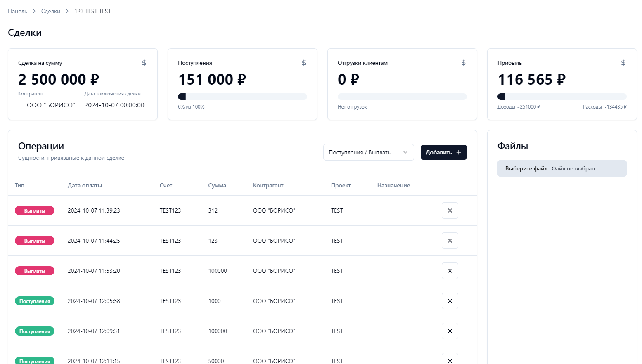Click TEST123 account in the 11:39:23 row
This screenshot has width=642, height=364.
click(170, 210)
